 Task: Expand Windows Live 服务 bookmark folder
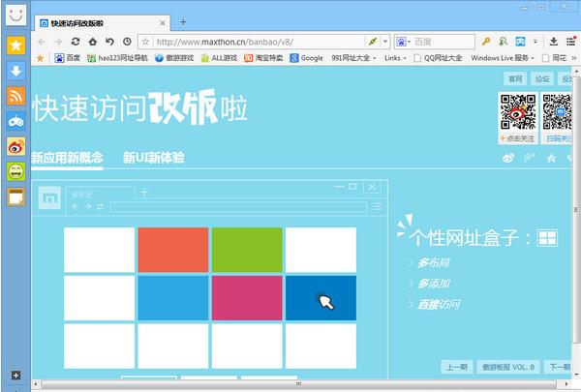point(503,58)
